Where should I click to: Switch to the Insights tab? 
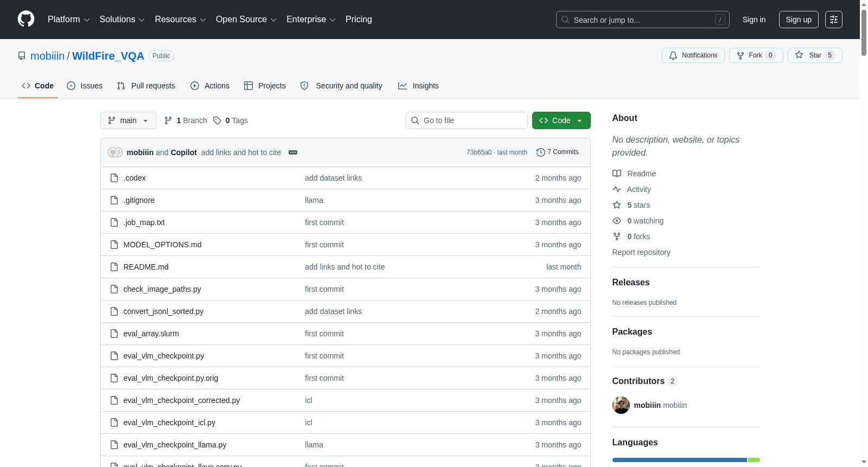tap(418, 86)
